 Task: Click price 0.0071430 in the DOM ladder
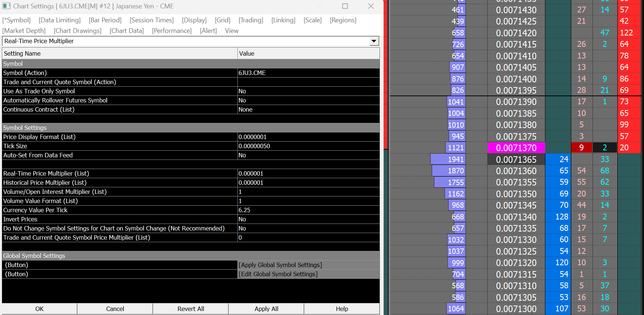pos(516,10)
